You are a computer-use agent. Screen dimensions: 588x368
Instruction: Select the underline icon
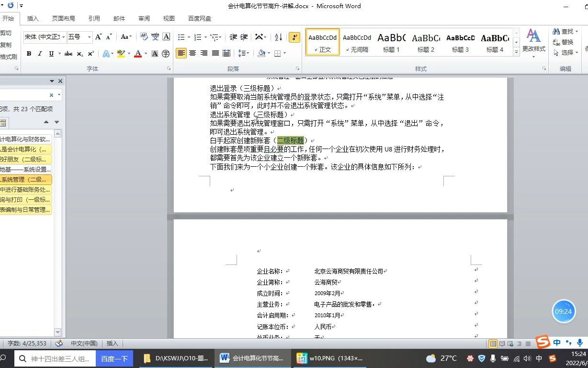click(51, 54)
